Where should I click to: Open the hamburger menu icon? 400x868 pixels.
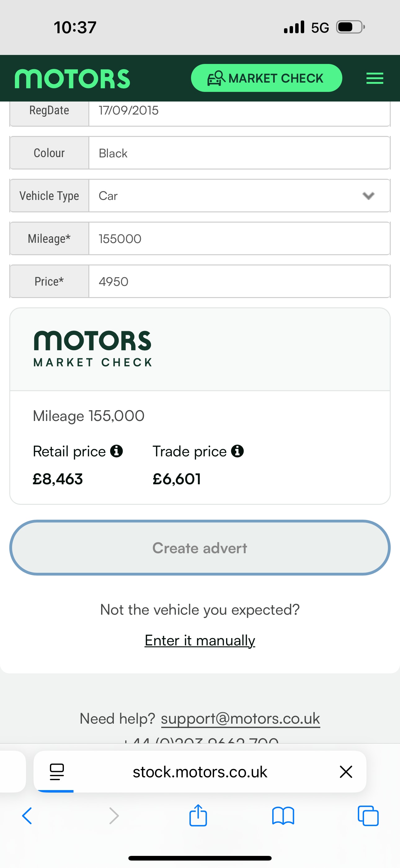374,78
